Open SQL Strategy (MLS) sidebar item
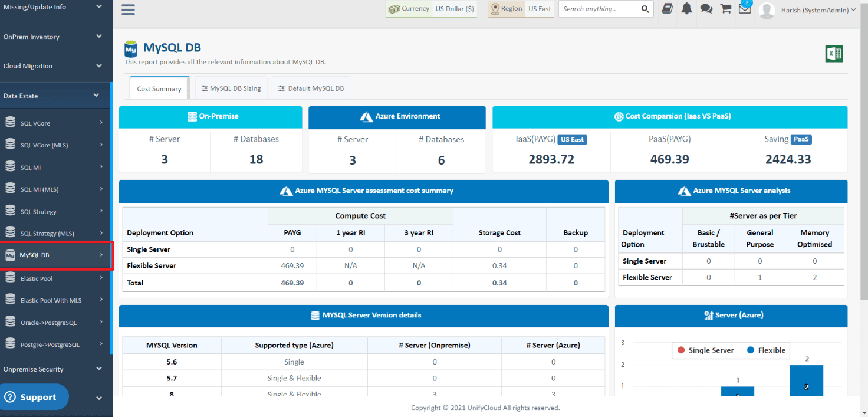Viewport: 868px width, 417px height. click(56, 234)
